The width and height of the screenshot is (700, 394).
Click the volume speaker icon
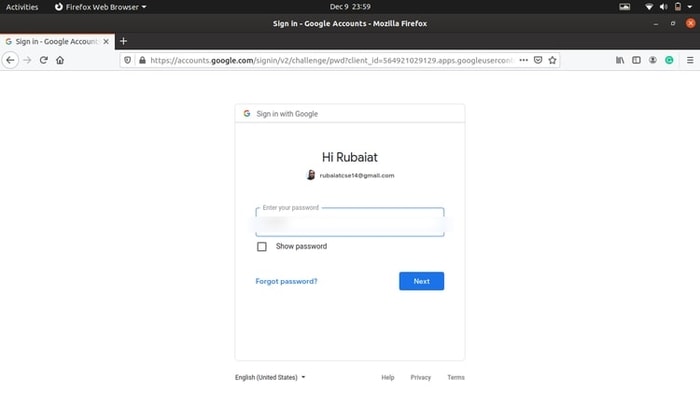click(x=663, y=7)
